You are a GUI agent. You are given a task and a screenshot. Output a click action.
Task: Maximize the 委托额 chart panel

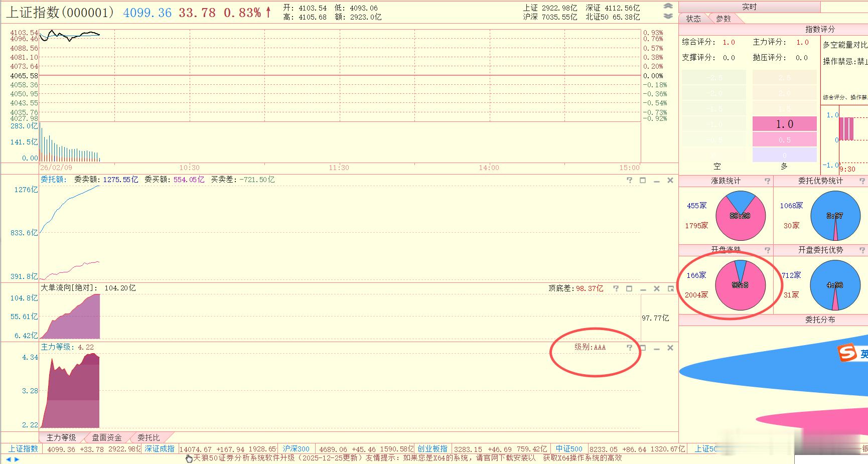click(x=643, y=180)
